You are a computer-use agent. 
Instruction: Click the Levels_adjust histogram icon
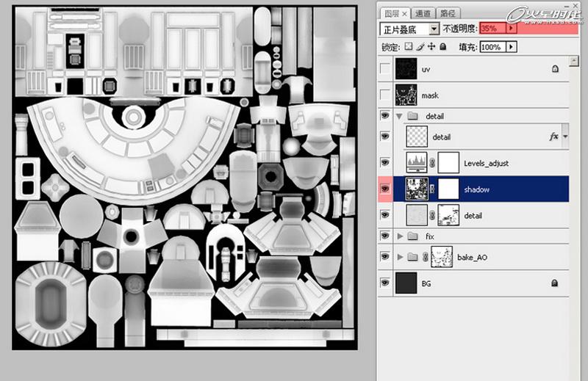point(417,162)
